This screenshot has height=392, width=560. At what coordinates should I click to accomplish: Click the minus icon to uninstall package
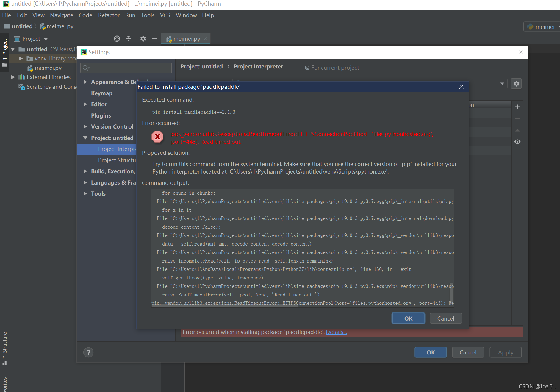pyautogui.click(x=517, y=118)
